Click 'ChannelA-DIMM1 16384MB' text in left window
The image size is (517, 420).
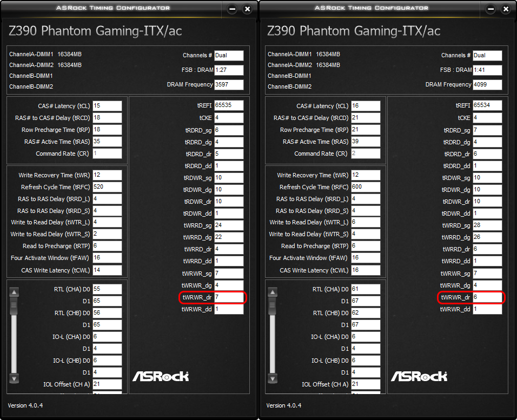click(45, 55)
